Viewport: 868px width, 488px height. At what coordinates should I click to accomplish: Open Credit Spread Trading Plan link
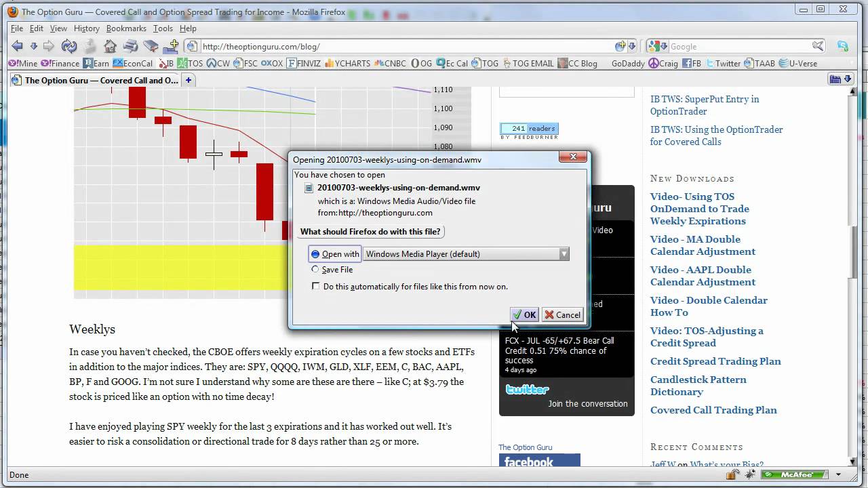tap(715, 361)
